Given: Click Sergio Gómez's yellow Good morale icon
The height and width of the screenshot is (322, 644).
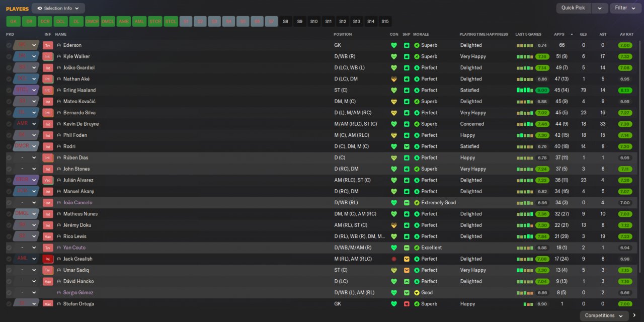Looking at the screenshot, I should tap(417, 293).
